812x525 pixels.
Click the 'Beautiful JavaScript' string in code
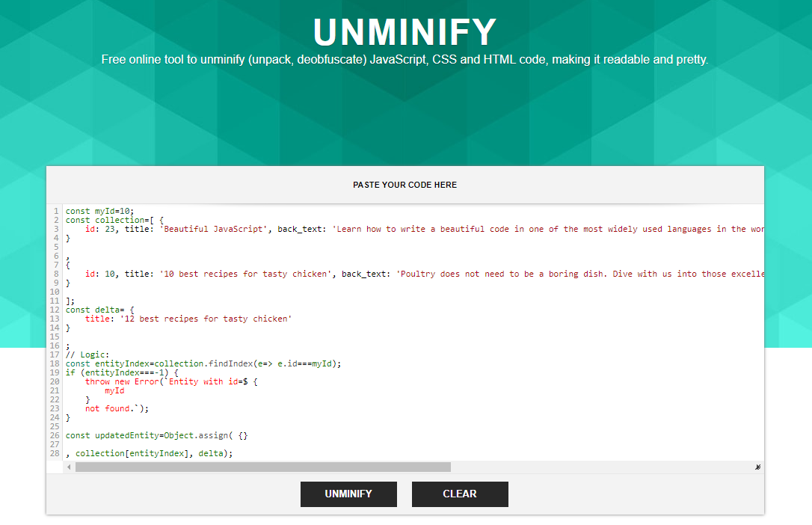(213, 229)
